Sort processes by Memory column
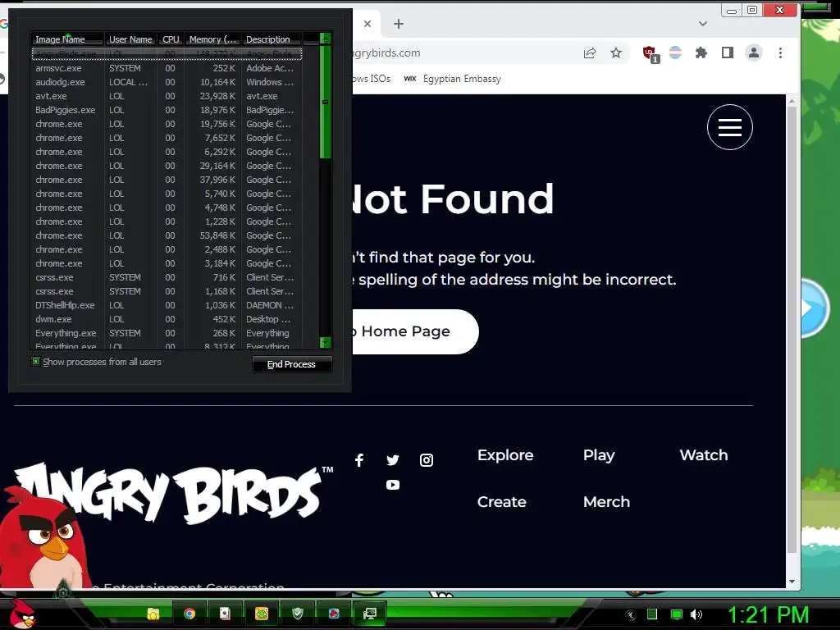 212,39
